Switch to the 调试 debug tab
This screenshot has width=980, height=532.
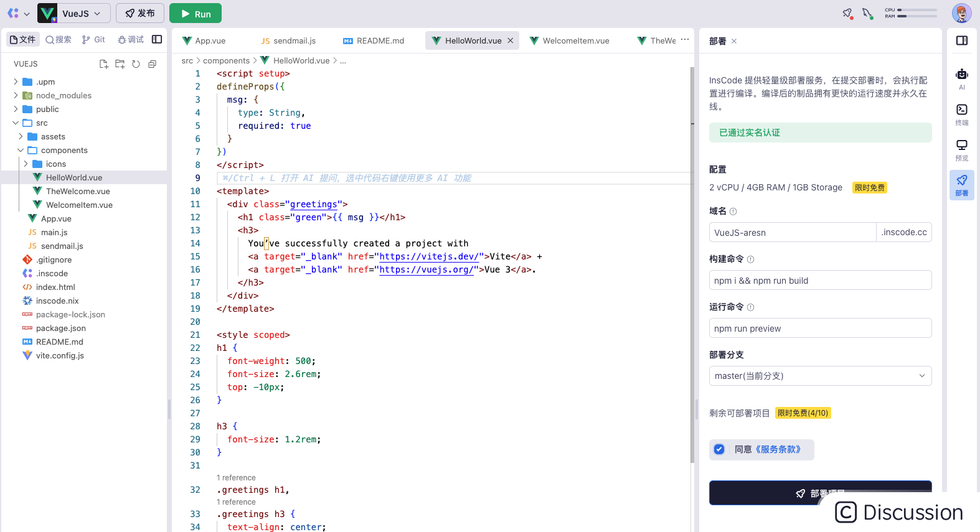tap(131, 39)
